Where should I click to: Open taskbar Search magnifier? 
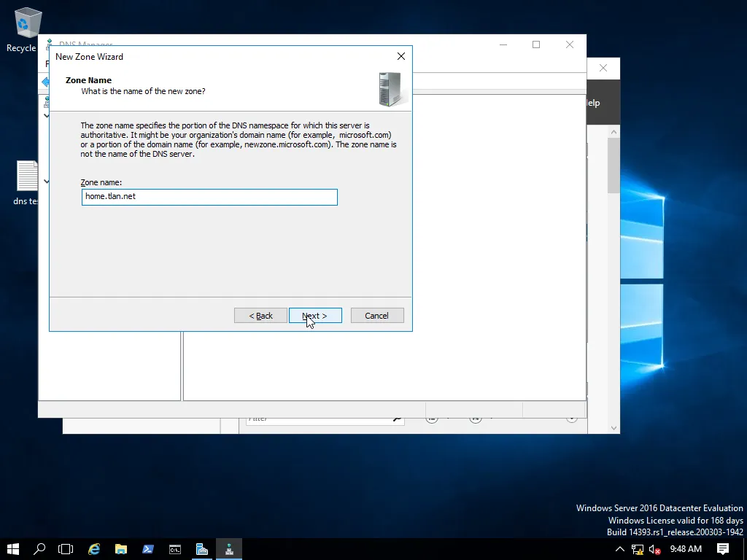click(39, 549)
